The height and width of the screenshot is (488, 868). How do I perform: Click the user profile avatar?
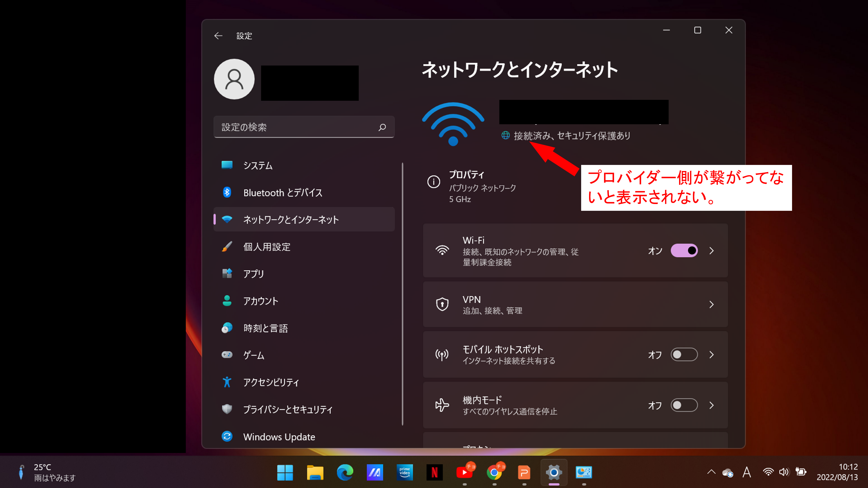pos(234,79)
